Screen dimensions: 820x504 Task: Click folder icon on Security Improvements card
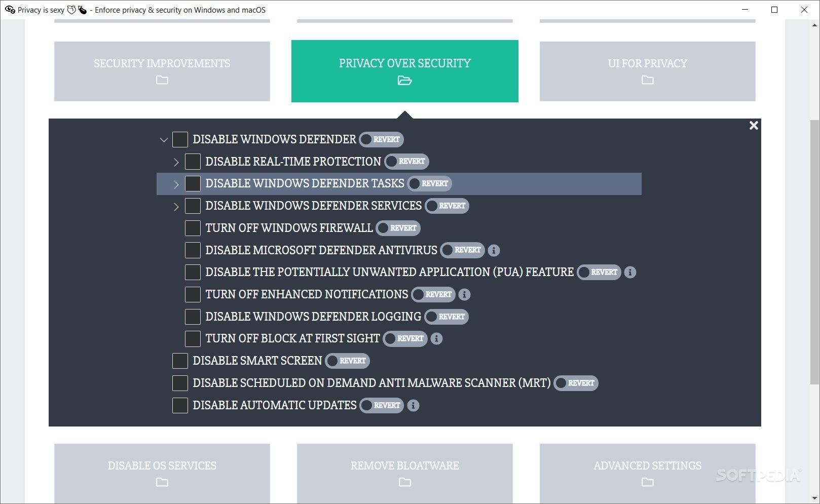[162, 80]
